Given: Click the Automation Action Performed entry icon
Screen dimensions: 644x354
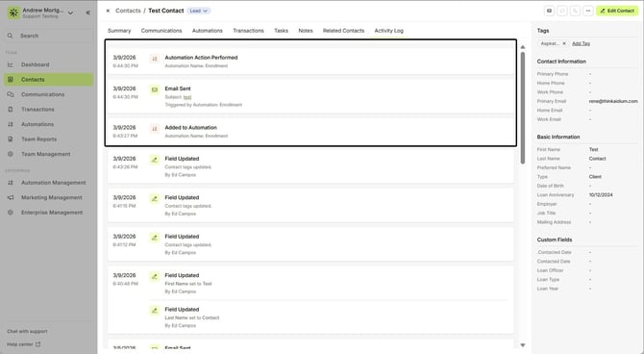Looking at the screenshot, I should (155, 59).
